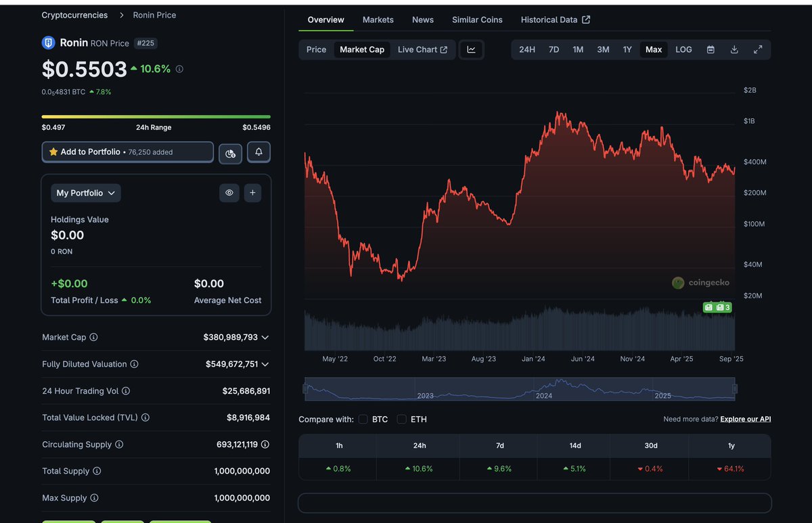Image resolution: width=812 pixels, height=523 pixels.
Task: Switch to Markets tab
Action: 378,20
